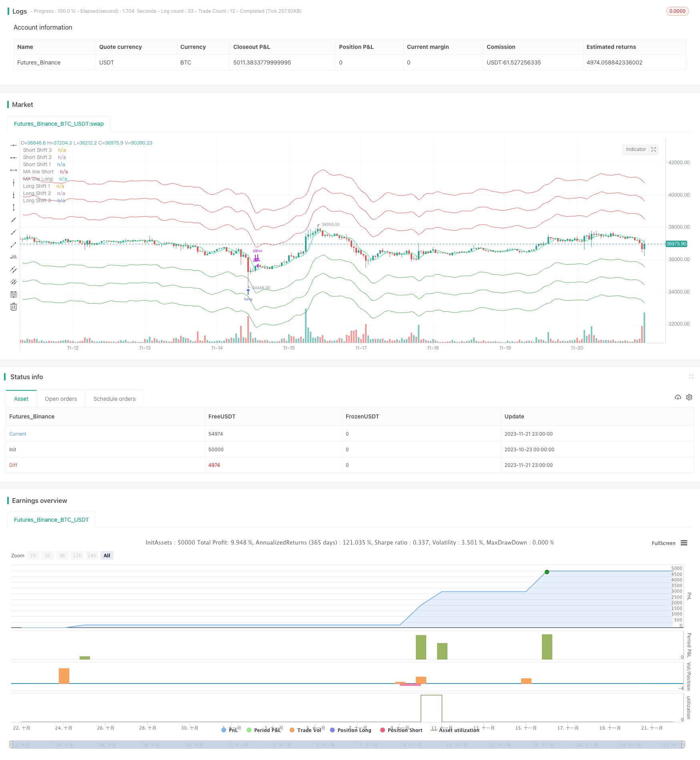The image size is (700, 760).
Task: Click the Futures_Binance_BTC_USDT earnings tab
Action: (51, 520)
